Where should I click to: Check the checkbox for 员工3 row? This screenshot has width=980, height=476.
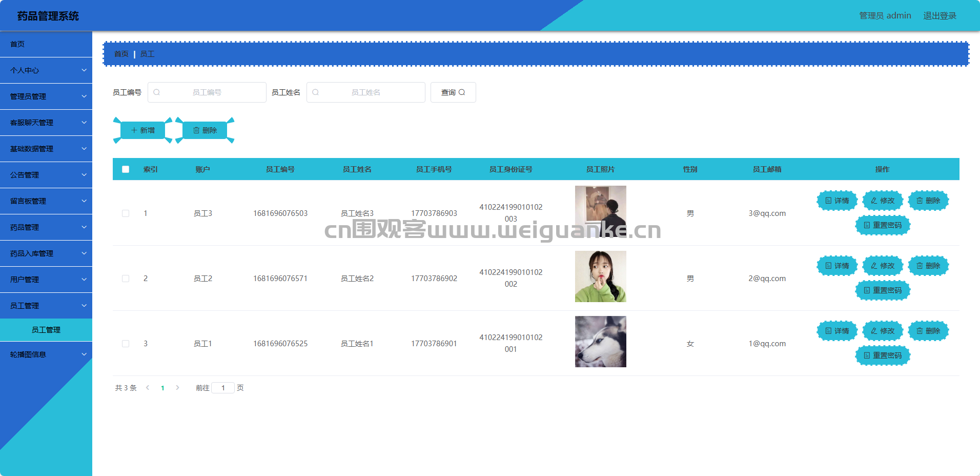click(x=126, y=213)
